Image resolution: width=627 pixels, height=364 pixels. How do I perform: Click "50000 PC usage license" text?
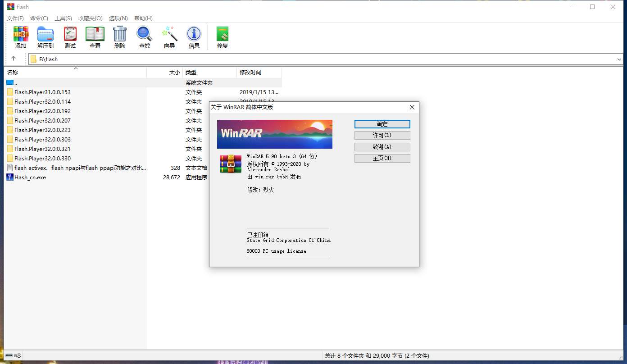point(277,251)
